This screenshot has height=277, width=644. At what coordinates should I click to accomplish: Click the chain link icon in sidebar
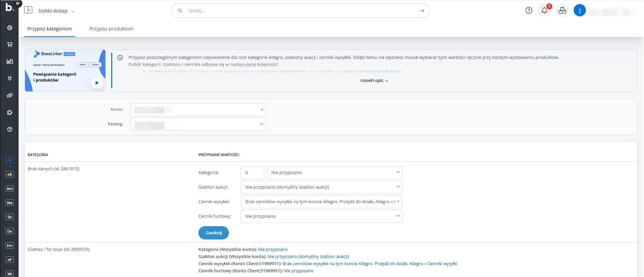(10, 95)
